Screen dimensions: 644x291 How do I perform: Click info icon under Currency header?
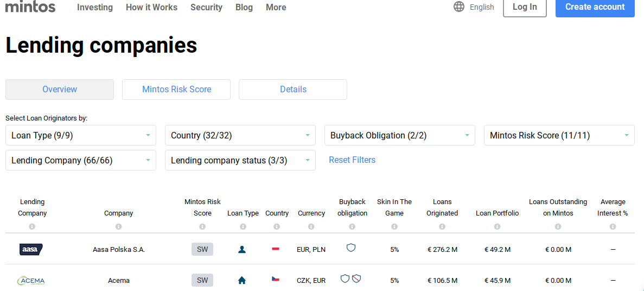311,226
